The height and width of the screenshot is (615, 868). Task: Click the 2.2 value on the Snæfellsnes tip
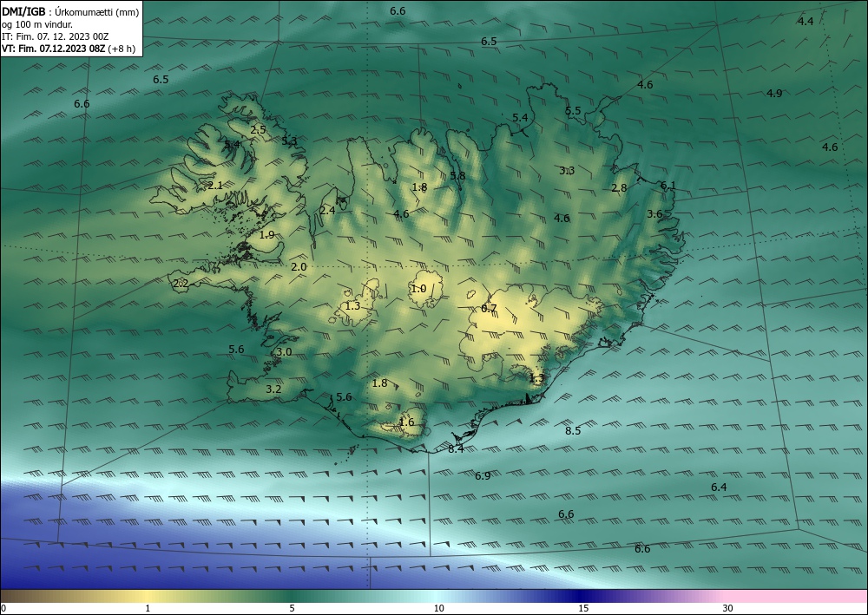pos(181,285)
